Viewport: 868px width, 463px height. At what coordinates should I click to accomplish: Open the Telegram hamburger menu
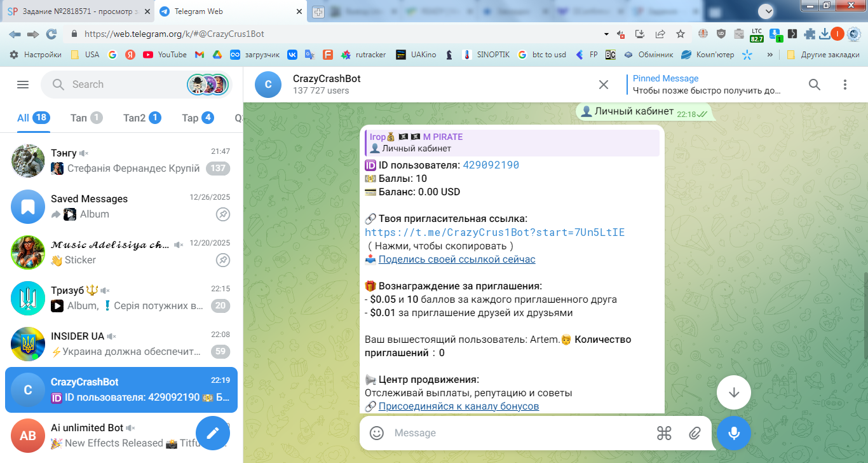[23, 85]
